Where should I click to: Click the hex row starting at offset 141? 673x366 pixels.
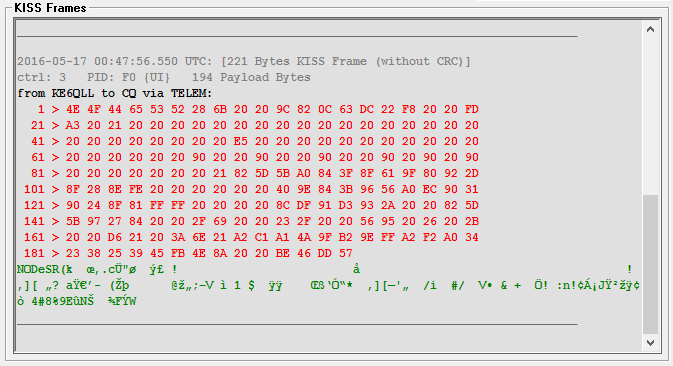pos(251,221)
